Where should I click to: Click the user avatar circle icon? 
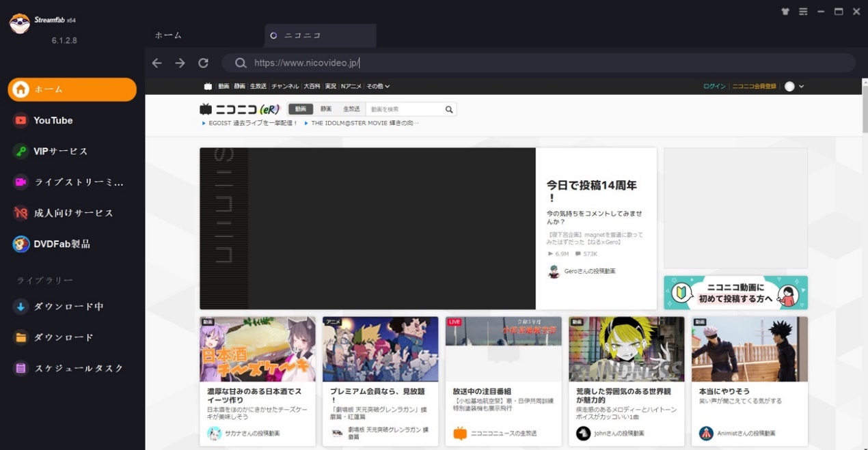tap(789, 87)
